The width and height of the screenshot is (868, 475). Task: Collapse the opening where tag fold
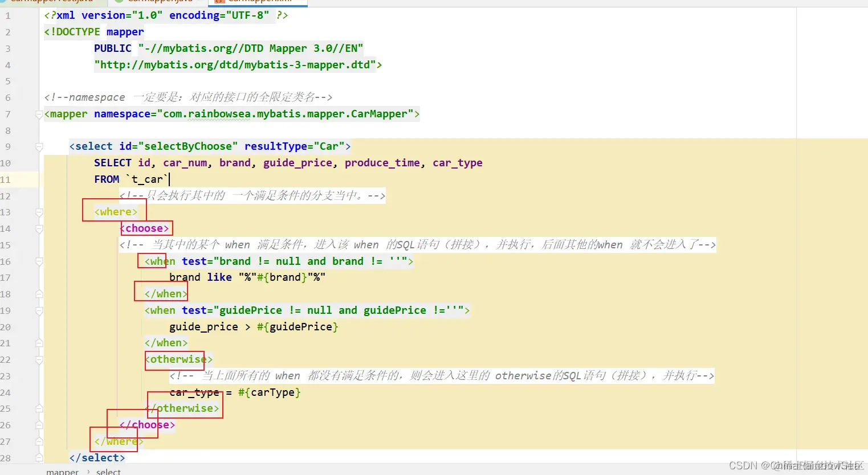pos(39,212)
